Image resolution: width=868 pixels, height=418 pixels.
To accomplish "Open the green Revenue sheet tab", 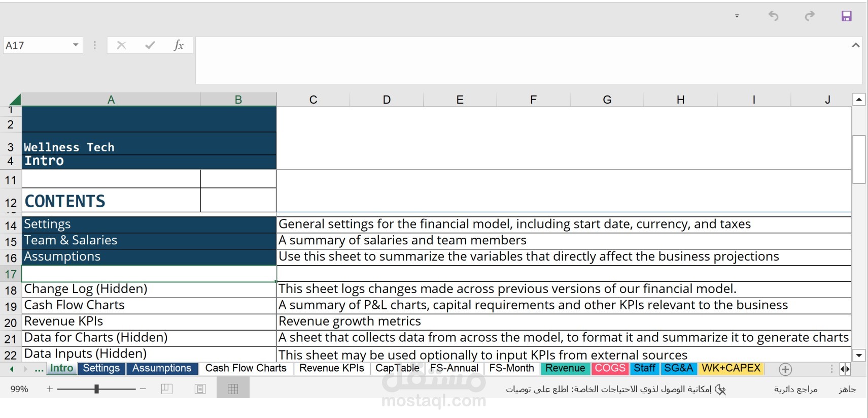I will tap(565, 368).
